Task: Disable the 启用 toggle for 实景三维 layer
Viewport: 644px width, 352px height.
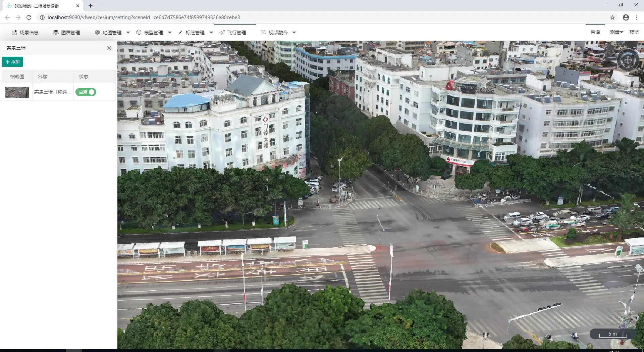Action: pyautogui.click(x=86, y=92)
